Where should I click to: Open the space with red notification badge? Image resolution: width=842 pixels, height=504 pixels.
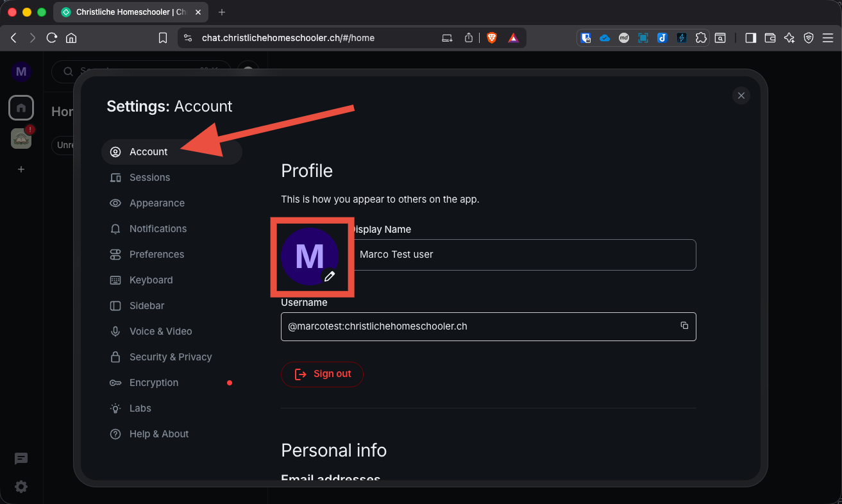tap(21, 138)
